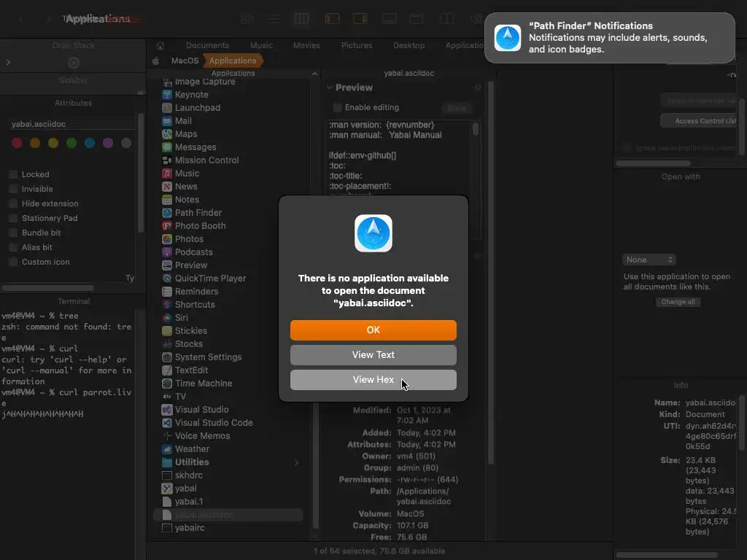Click the forward navigation arrow in toolbar

(x=48, y=19)
